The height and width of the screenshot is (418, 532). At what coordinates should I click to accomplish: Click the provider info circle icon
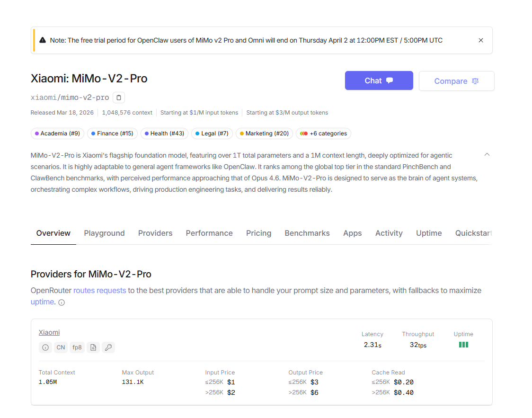(45, 347)
